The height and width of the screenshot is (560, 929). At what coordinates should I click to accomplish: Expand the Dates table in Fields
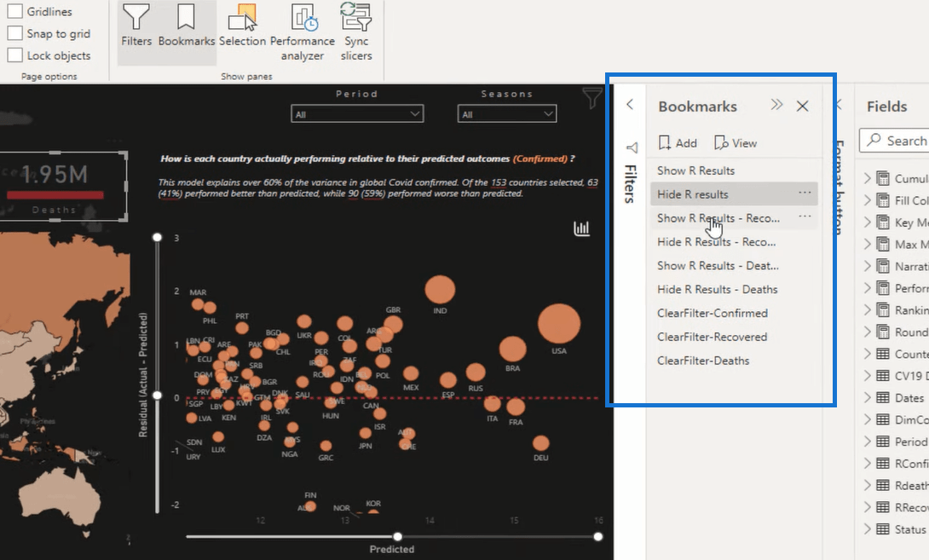coord(868,398)
